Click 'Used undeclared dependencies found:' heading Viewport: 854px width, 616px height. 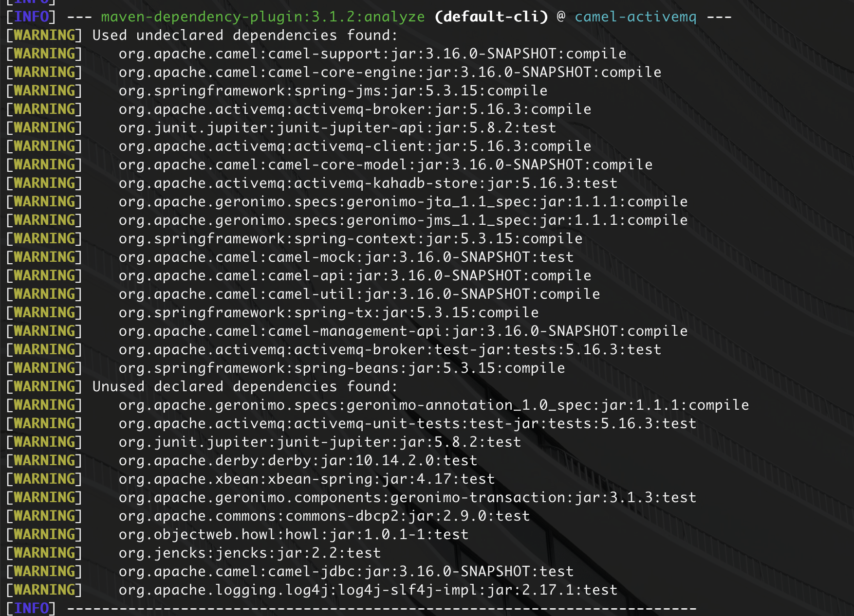(245, 36)
